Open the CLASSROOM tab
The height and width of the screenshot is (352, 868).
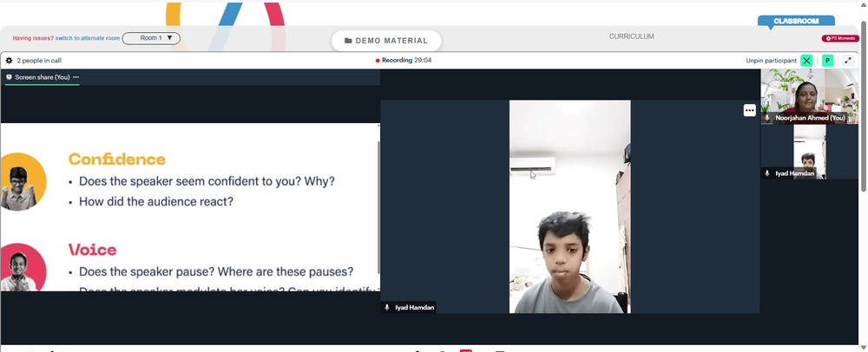click(x=796, y=21)
